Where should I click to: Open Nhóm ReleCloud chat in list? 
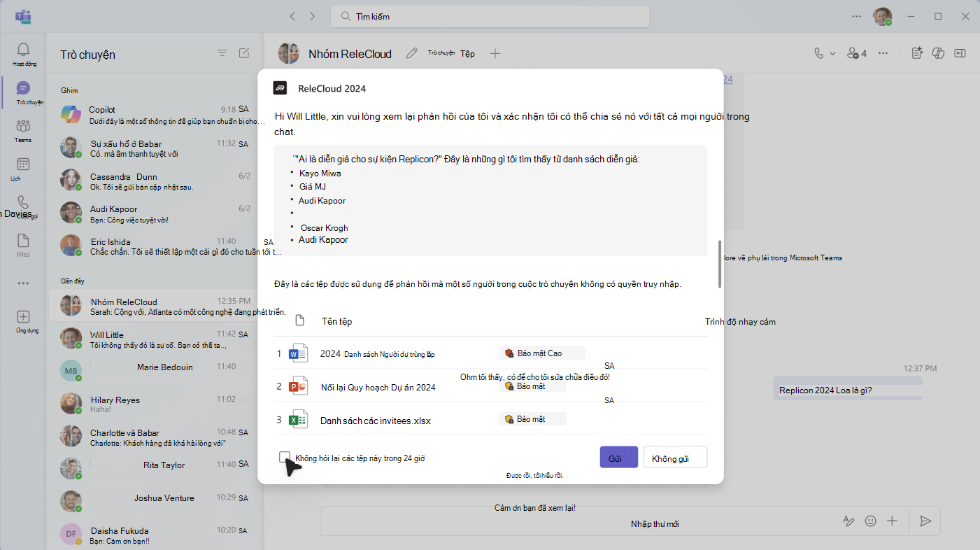[155, 306]
